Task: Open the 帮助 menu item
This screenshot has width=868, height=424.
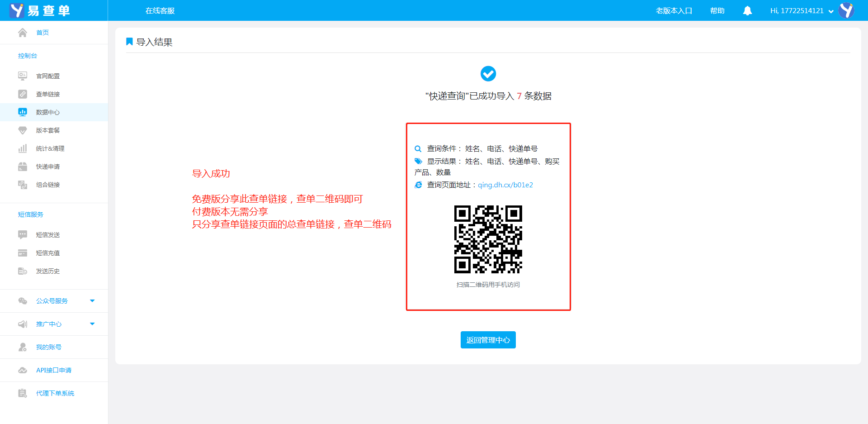Action: pyautogui.click(x=717, y=11)
